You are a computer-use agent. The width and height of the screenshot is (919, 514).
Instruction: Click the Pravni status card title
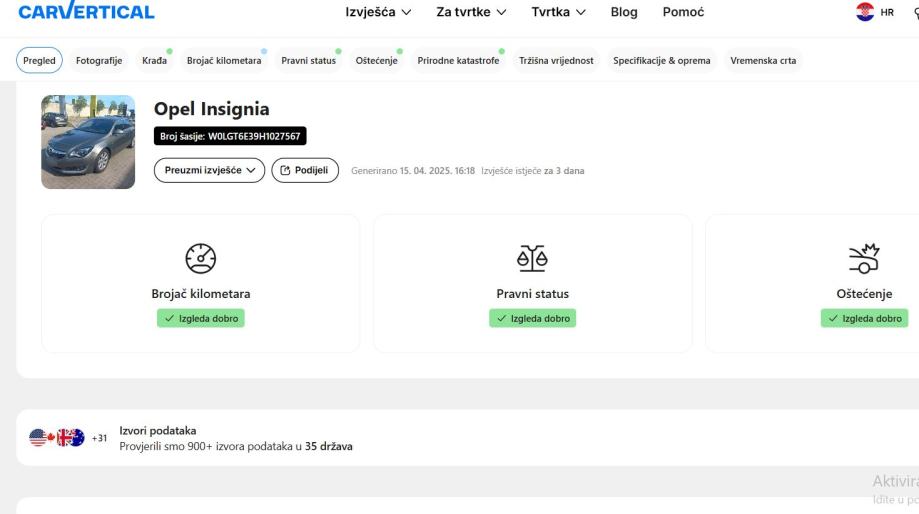click(x=532, y=294)
